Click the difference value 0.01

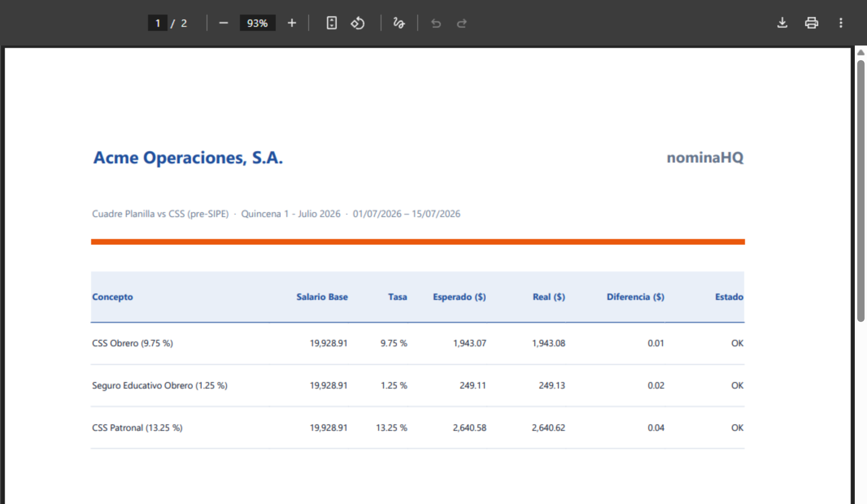click(x=656, y=343)
